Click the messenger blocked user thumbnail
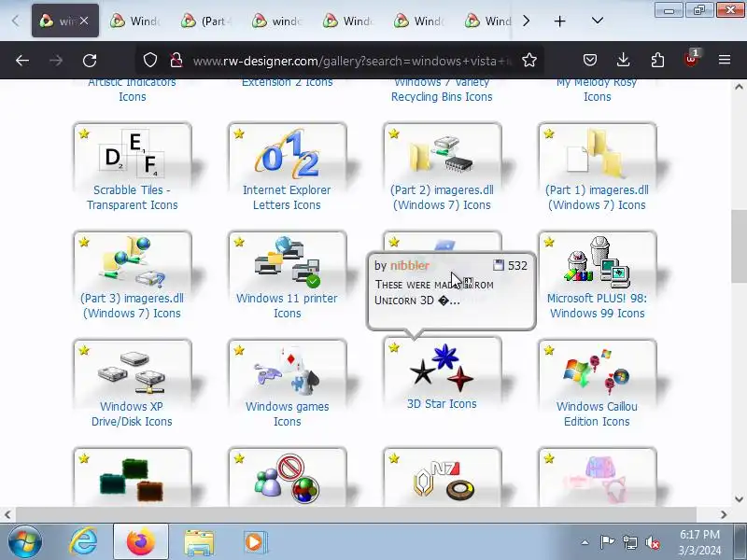 (288, 479)
